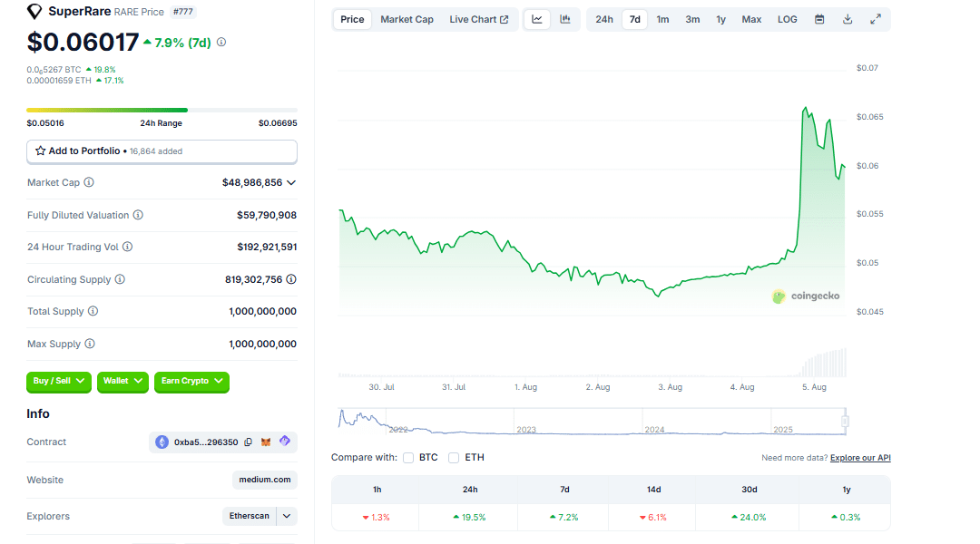
Task: Click the 1y 0.3% change cell
Action: pos(846,517)
